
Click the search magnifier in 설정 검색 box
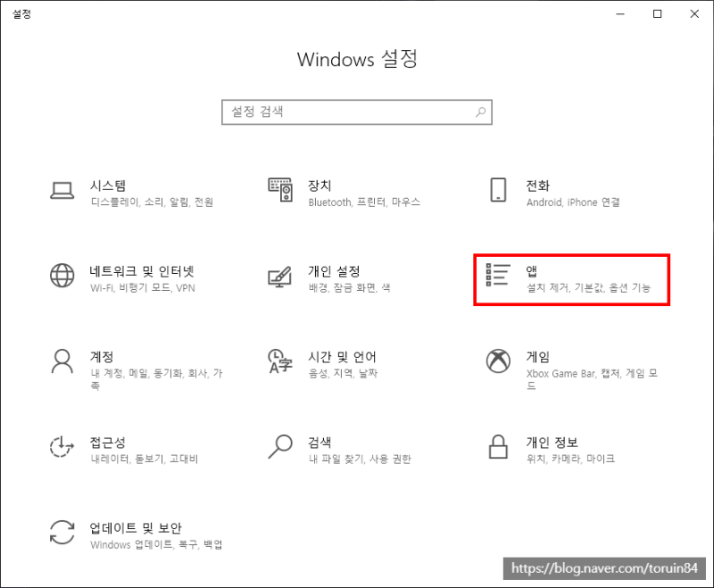click(480, 112)
